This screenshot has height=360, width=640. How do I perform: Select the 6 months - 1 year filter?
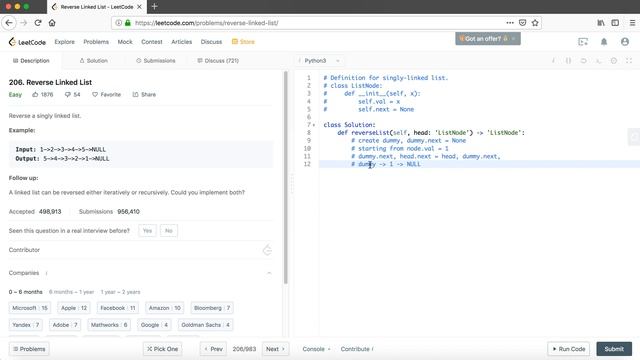(x=71, y=292)
